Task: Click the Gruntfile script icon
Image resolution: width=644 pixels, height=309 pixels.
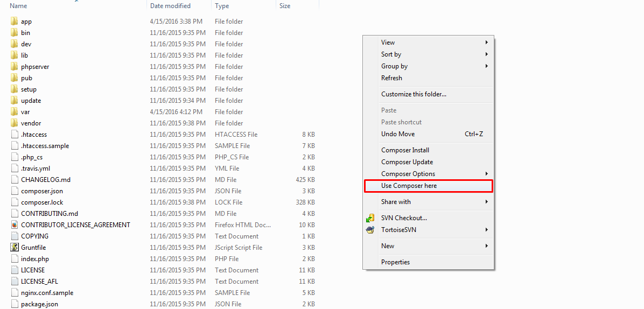Action: 15,248
